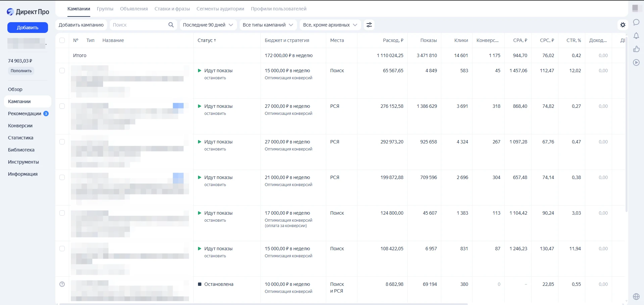Image resolution: width=644 pixels, height=305 pixels.
Task: Click the thumbs-up feedback icon
Action: pyautogui.click(x=636, y=49)
